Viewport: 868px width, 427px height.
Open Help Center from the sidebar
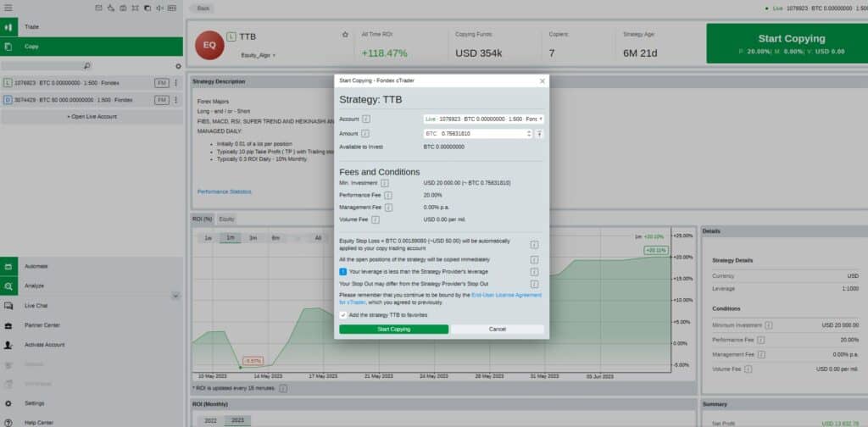click(39, 423)
